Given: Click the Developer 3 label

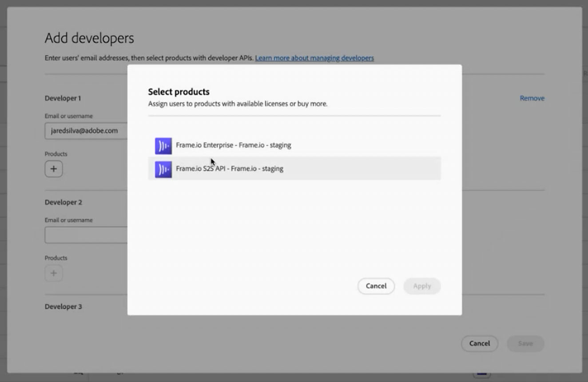Looking at the screenshot, I should pyautogui.click(x=63, y=306).
